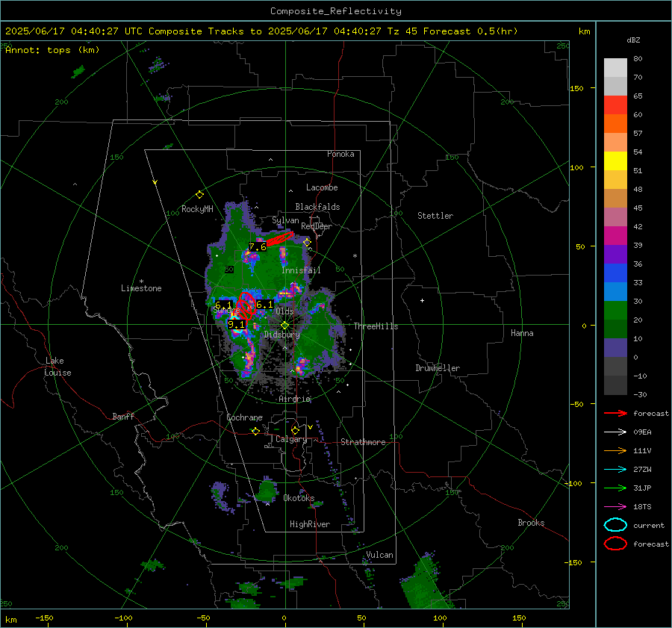Click the dBZ heading above color scale

coord(633,40)
